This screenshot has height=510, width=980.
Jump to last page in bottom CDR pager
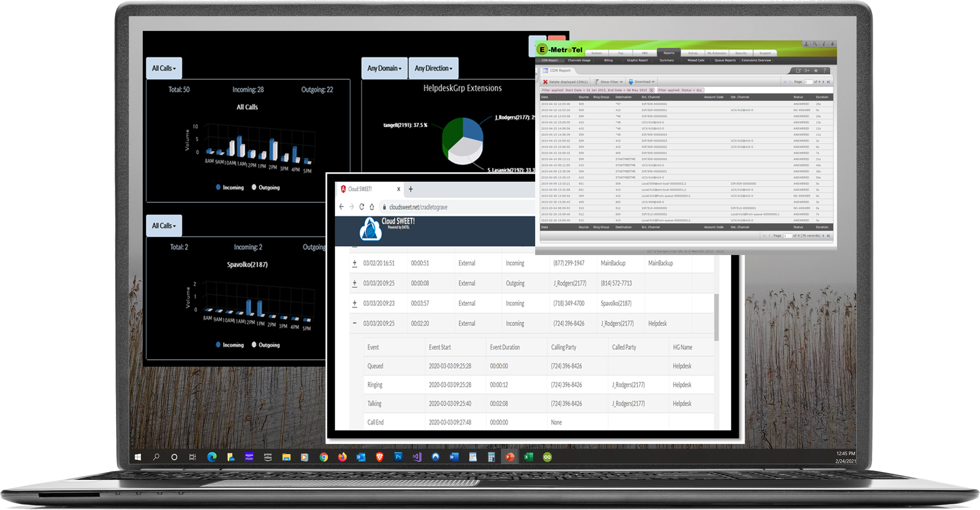coord(828,235)
